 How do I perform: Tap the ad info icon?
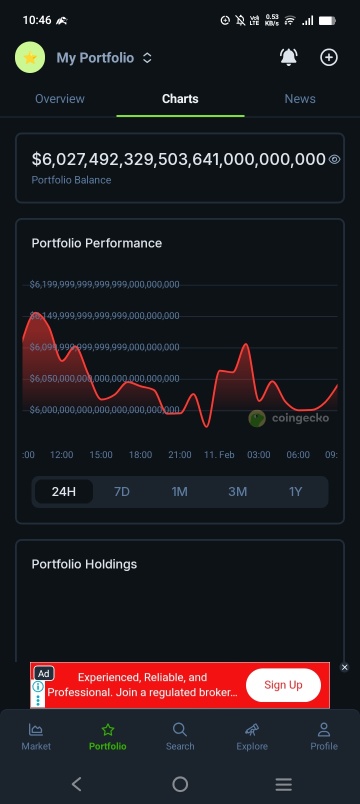38,687
